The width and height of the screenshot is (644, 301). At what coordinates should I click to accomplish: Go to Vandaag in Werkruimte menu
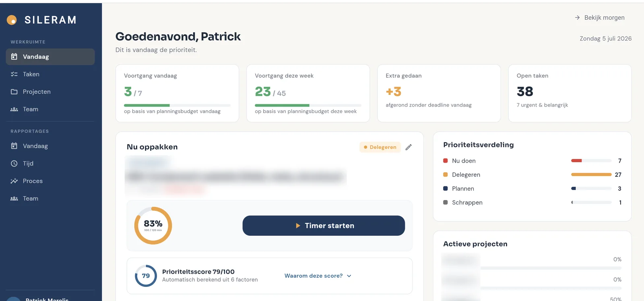point(50,57)
